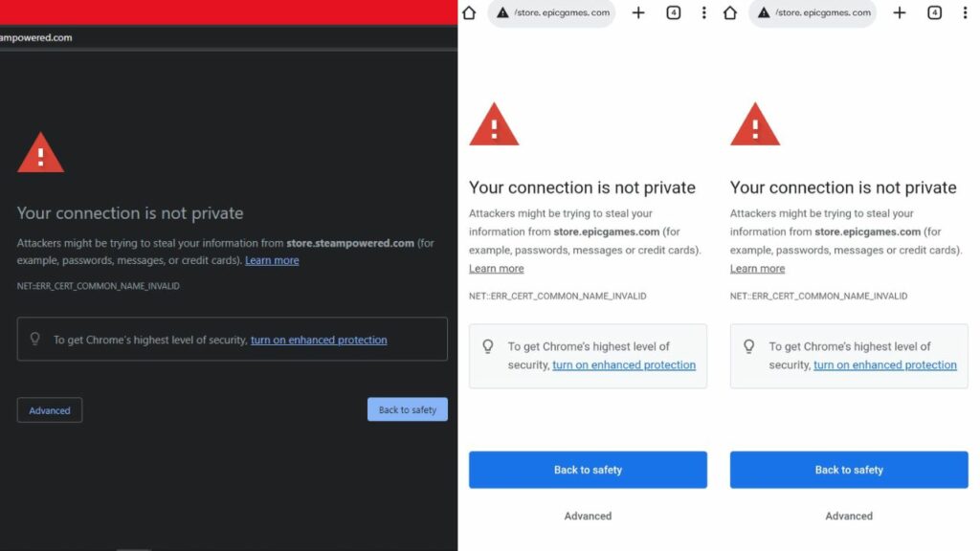980x551 pixels.
Task: Click turn on enhanced protection in the middle page
Action: point(624,364)
